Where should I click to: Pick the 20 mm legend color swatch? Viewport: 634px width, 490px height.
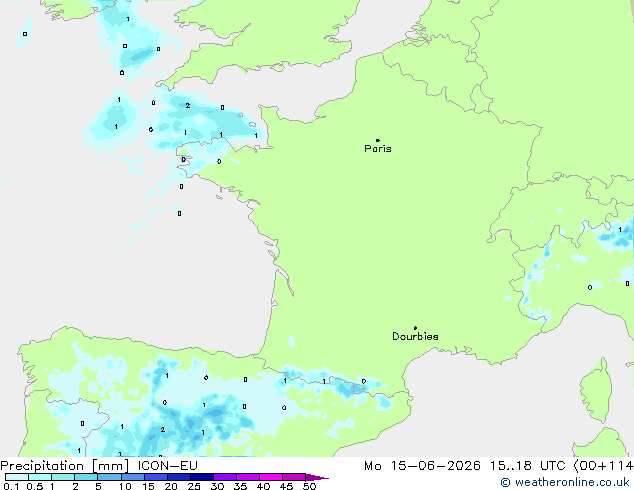tap(178, 477)
